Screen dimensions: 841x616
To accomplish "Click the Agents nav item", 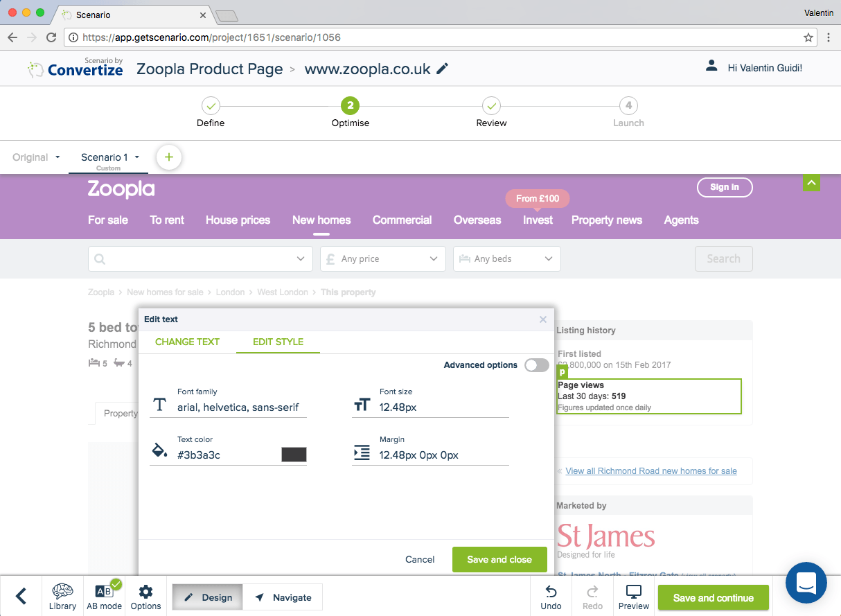I will click(x=681, y=220).
